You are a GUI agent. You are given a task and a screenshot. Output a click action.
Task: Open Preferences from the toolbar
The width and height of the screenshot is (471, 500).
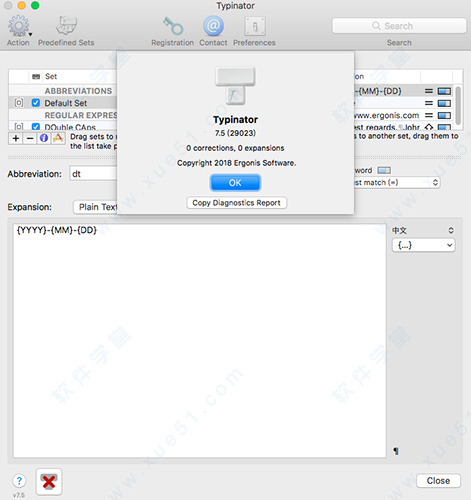(x=255, y=26)
